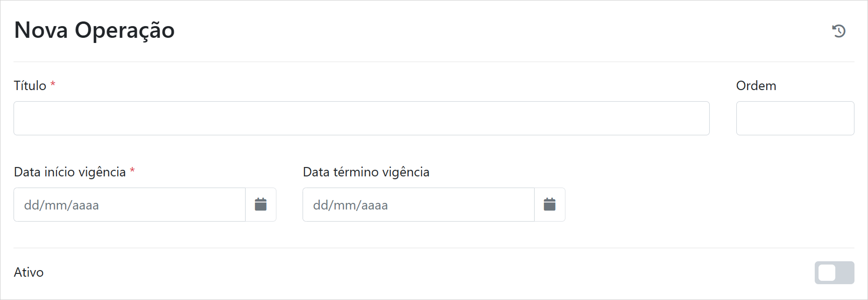Select the Data início vigência date field
868x300 pixels.
click(x=129, y=204)
